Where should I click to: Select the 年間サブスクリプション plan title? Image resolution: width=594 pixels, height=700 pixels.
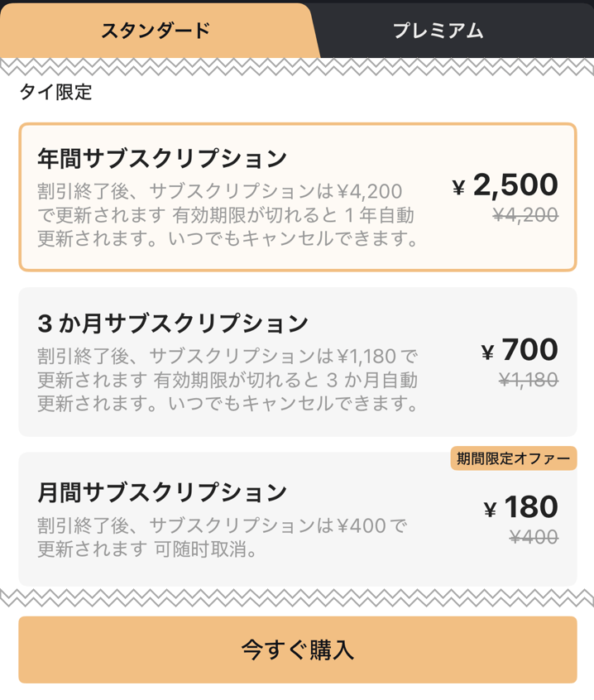(x=162, y=158)
